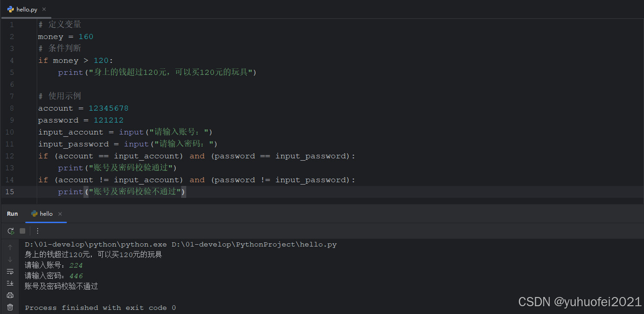Clear all console output with trash icon
The width and height of the screenshot is (644, 314).
pos(10,307)
